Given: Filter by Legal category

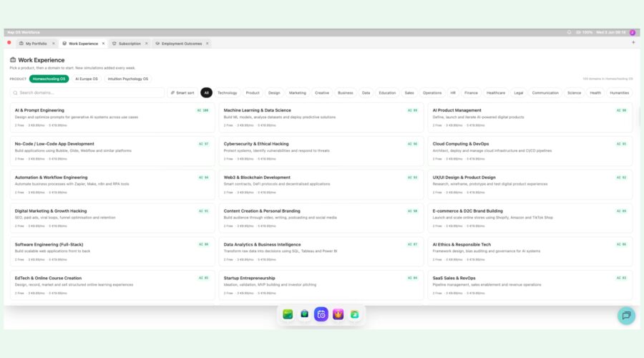Looking at the screenshot, I should click(x=519, y=93).
